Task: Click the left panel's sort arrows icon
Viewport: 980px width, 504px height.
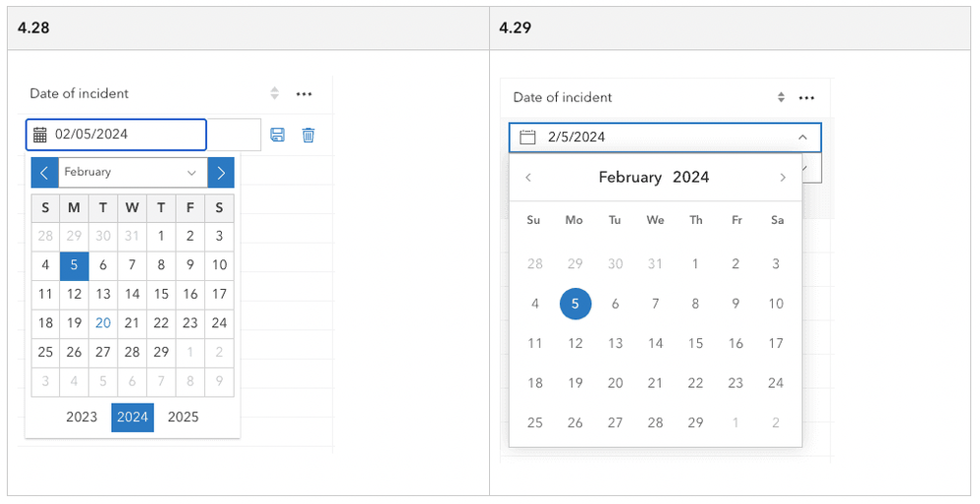Action: [x=275, y=94]
